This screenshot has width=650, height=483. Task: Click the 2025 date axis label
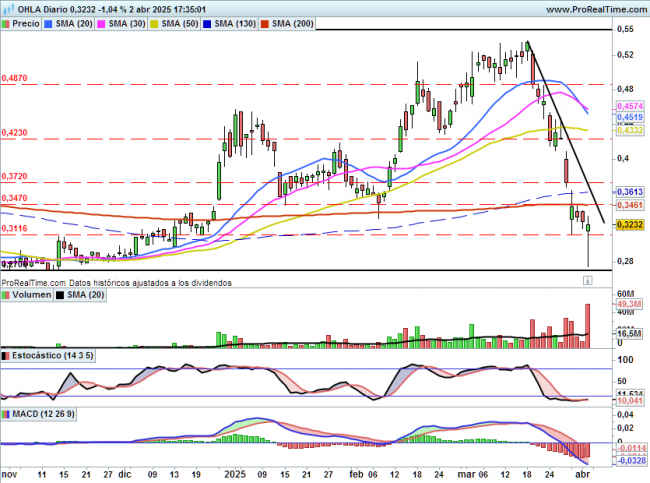pos(235,474)
